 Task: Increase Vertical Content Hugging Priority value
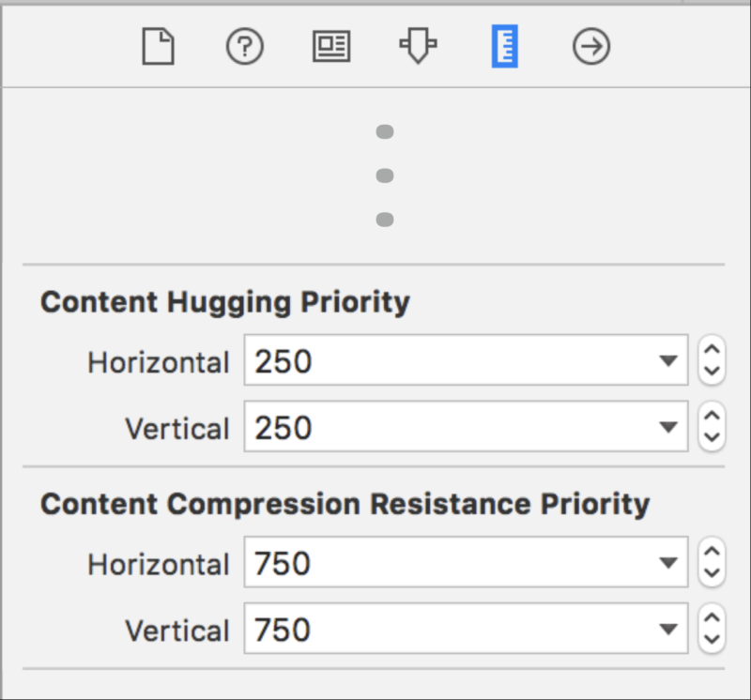pyautogui.click(x=712, y=418)
